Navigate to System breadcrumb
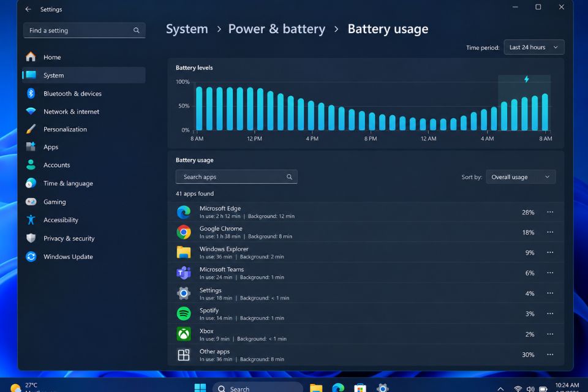The width and height of the screenshot is (588, 392). coord(187,29)
